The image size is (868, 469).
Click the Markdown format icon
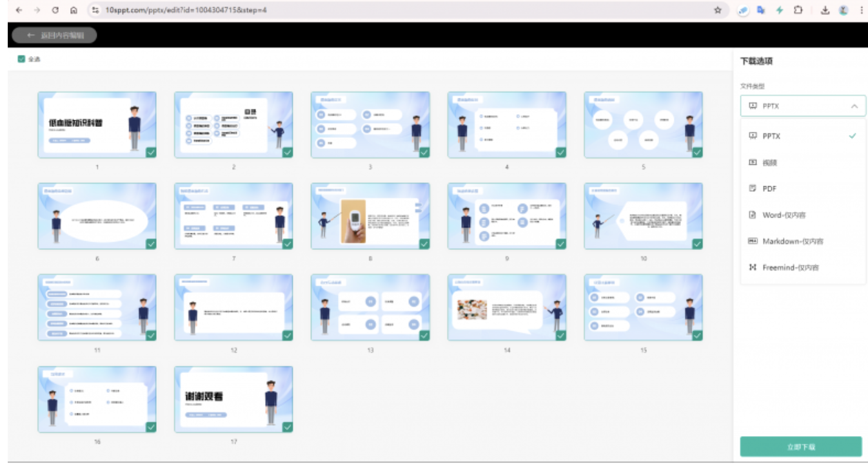[x=752, y=241]
